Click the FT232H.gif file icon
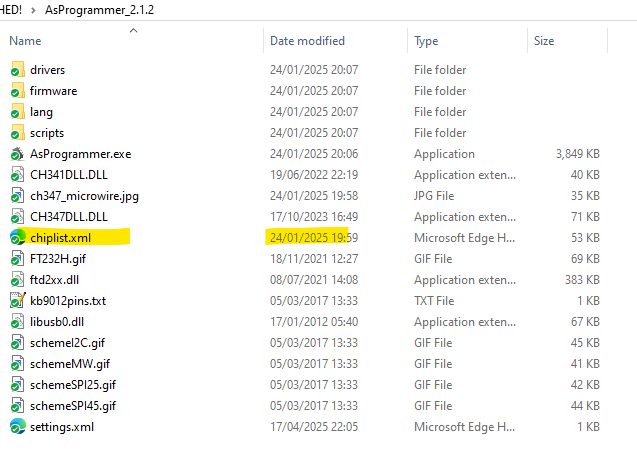This screenshot has width=637, height=455. tap(17, 259)
